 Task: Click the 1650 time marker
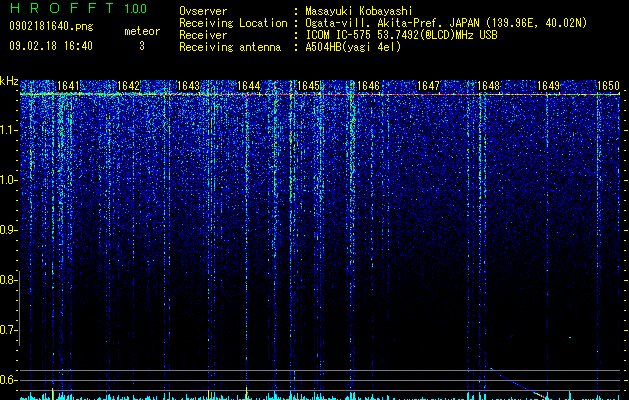click(x=609, y=86)
